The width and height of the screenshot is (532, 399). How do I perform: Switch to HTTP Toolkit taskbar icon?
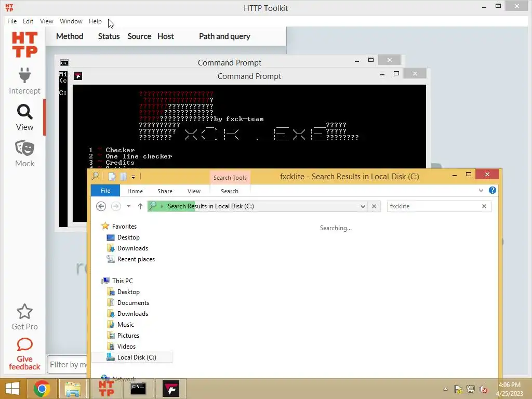tap(106, 389)
